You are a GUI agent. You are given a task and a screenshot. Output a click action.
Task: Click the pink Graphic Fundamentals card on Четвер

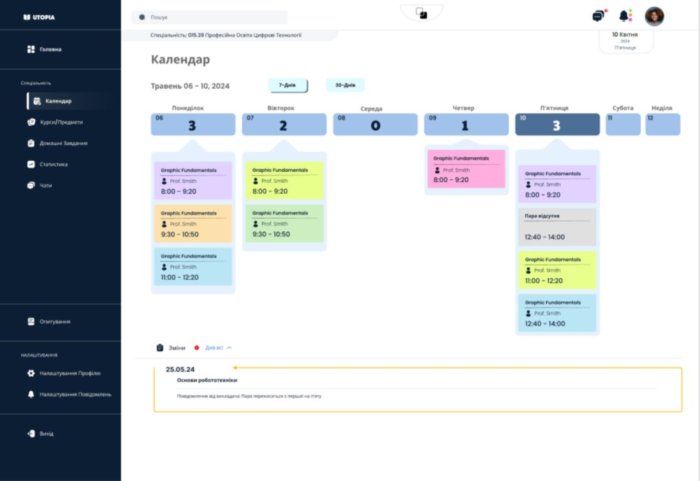(x=466, y=169)
